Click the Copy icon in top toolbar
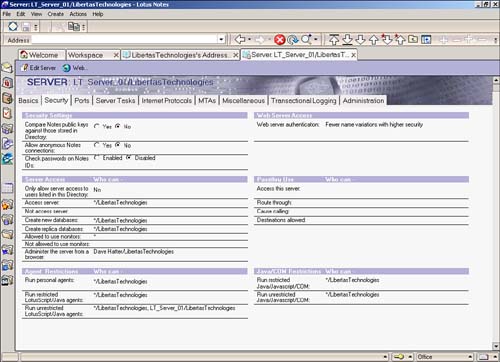This screenshot has width=500, height=362. click(x=73, y=26)
